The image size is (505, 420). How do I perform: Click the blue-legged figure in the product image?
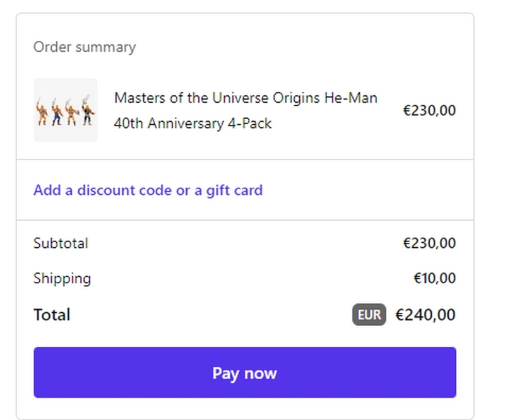[57, 112]
